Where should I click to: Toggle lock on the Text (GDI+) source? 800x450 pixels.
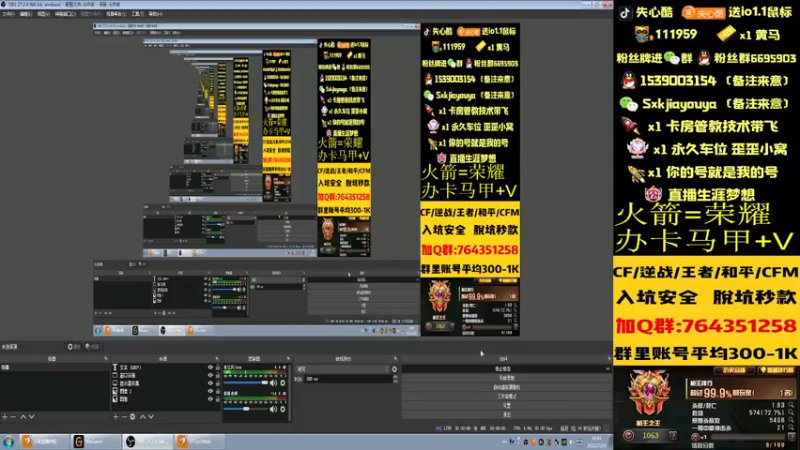218,367
